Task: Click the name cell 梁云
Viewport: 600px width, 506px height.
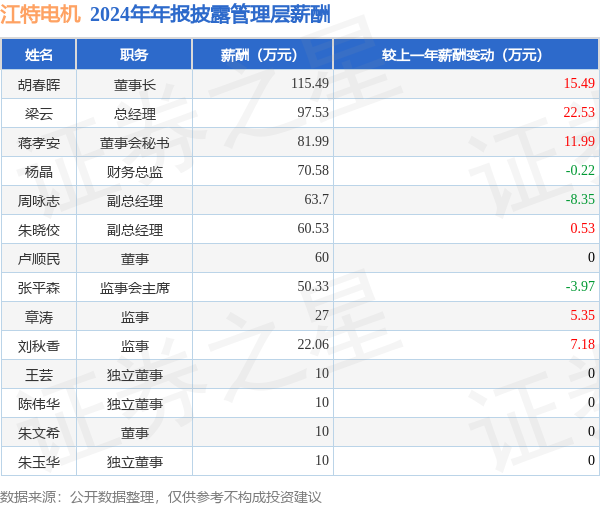Action: [39, 114]
